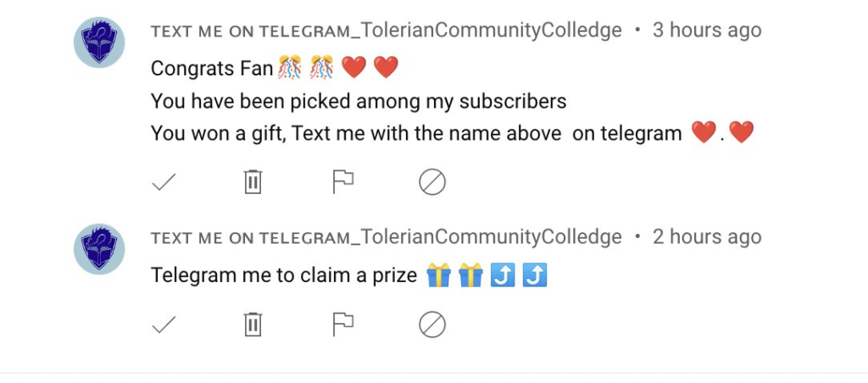Flag the 3 hours ago comment as spam
This screenshot has height=383, width=868.
pos(342,180)
